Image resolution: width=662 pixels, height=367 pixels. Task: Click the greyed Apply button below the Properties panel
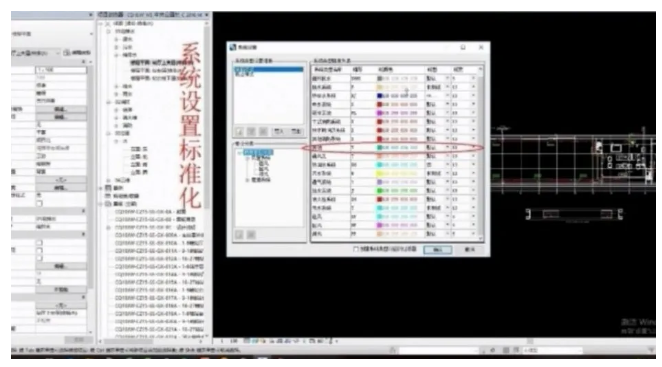point(79,340)
